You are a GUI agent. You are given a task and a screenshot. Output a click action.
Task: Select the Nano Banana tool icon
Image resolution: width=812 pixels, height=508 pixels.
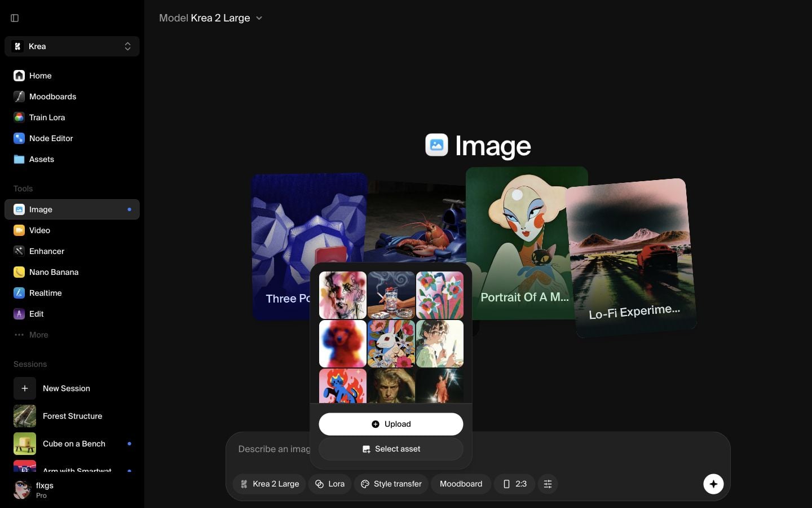(19, 272)
